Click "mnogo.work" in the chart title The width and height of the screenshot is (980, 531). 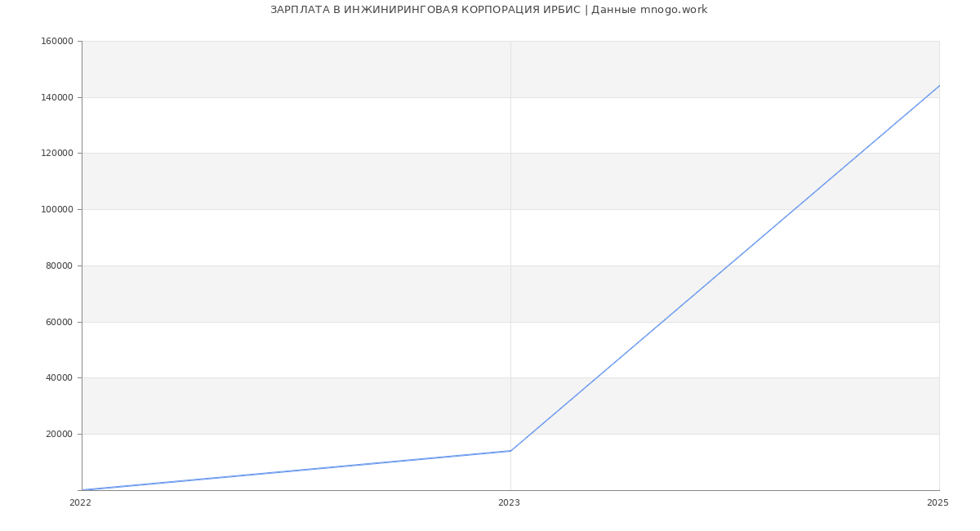[x=674, y=10]
